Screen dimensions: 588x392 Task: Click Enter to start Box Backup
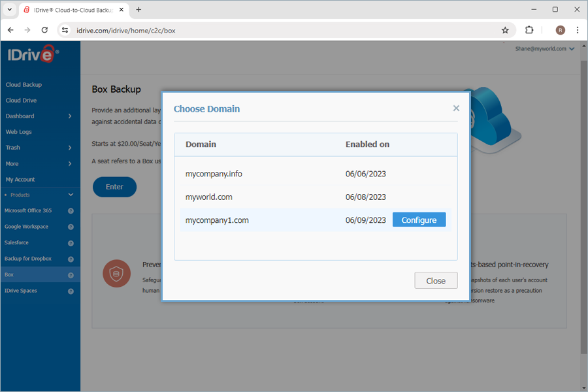click(x=114, y=187)
